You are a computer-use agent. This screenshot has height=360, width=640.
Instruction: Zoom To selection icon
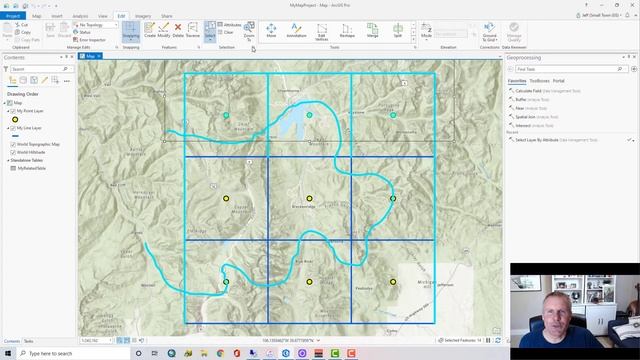[x=249, y=31]
